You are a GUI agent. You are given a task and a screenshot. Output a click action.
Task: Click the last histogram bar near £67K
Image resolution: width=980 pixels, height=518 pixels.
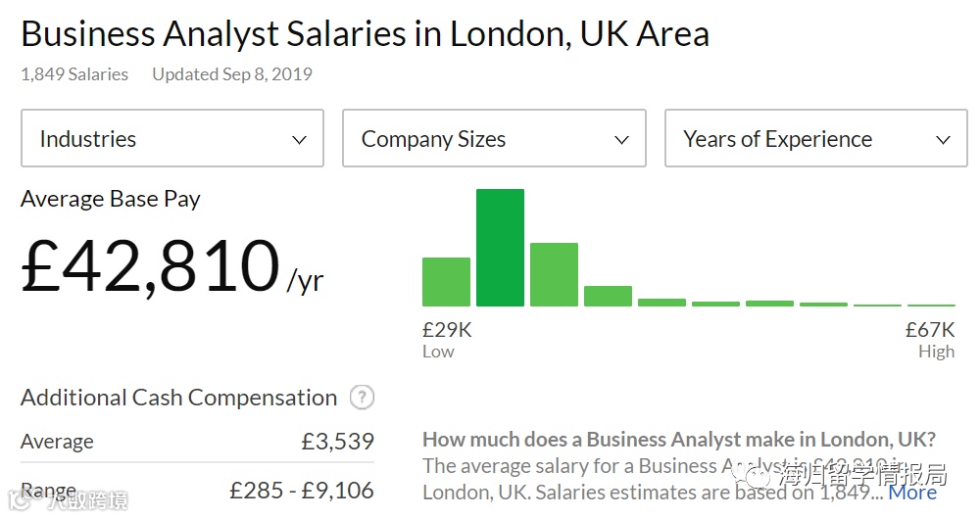point(931,305)
